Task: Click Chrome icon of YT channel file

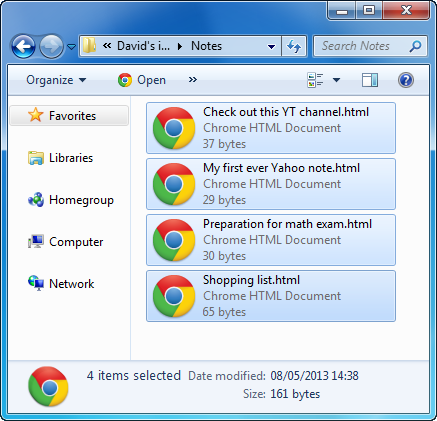Action: (x=174, y=128)
